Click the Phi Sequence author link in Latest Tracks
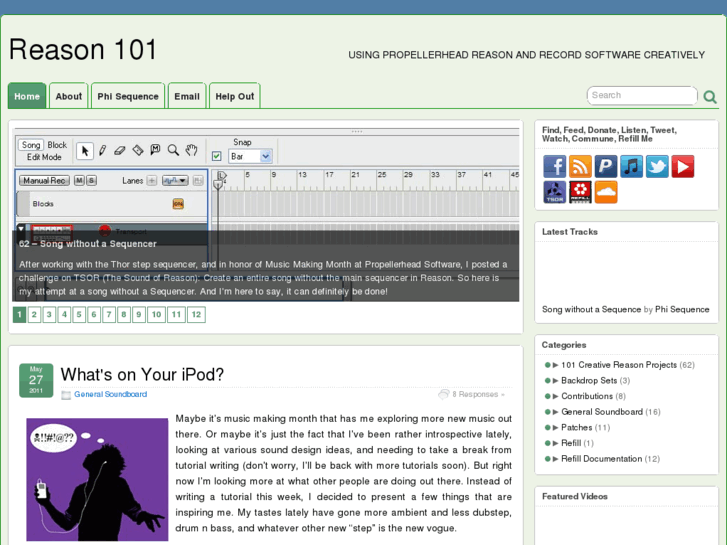This screenshot has width=727, height=545. (x=682, y=309)
